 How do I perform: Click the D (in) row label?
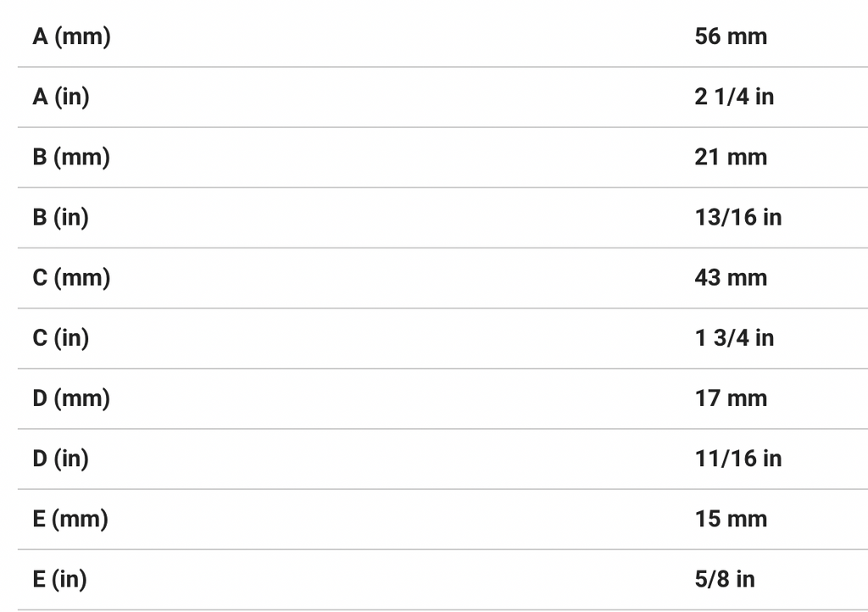click(61, 459)
